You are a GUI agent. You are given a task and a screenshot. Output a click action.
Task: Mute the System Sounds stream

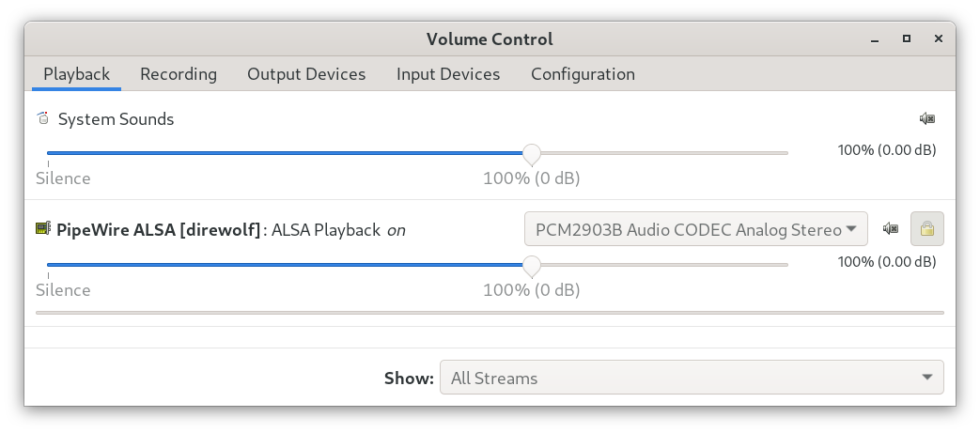(927, 118)
